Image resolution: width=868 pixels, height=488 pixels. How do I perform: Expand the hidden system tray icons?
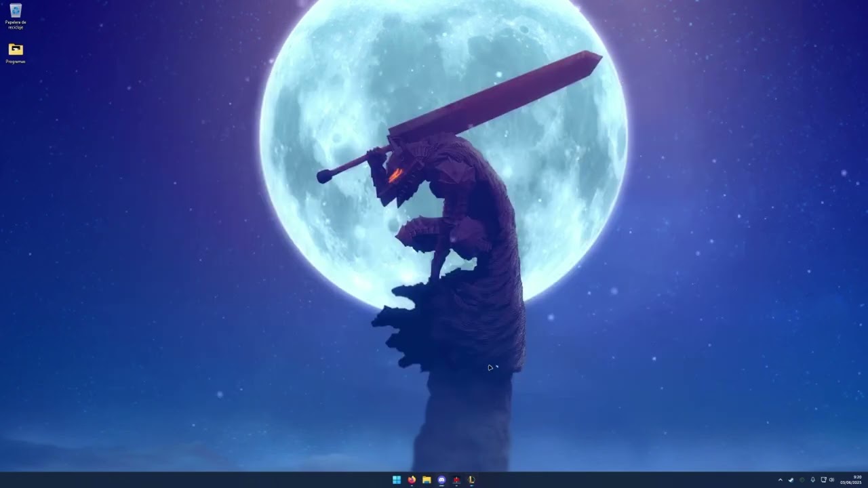(780, 480)
